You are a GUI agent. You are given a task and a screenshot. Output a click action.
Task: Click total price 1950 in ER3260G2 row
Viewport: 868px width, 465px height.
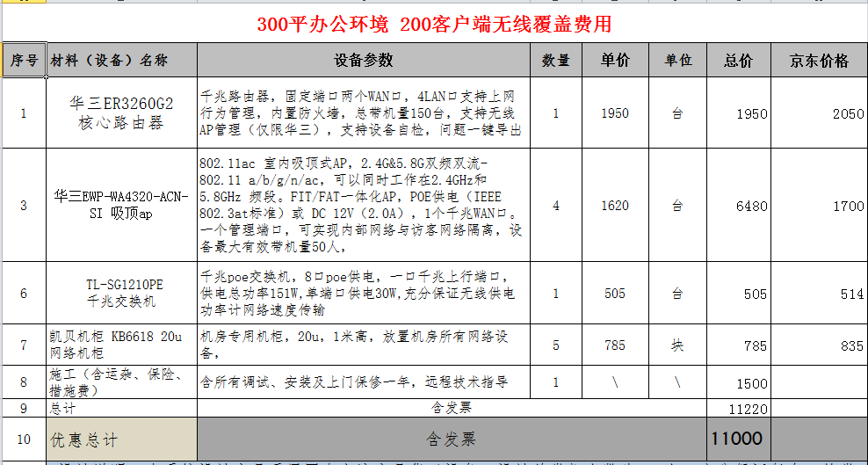tap(739, 113)
